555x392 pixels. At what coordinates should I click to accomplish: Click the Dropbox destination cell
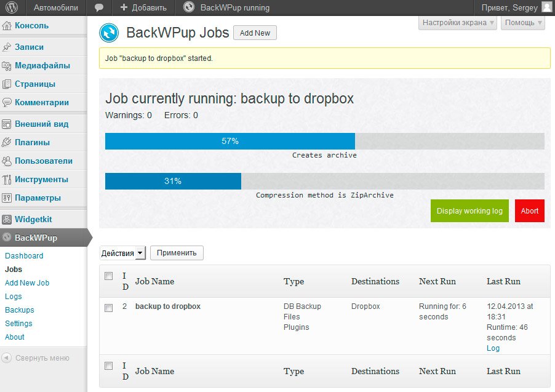coord(365,306)
